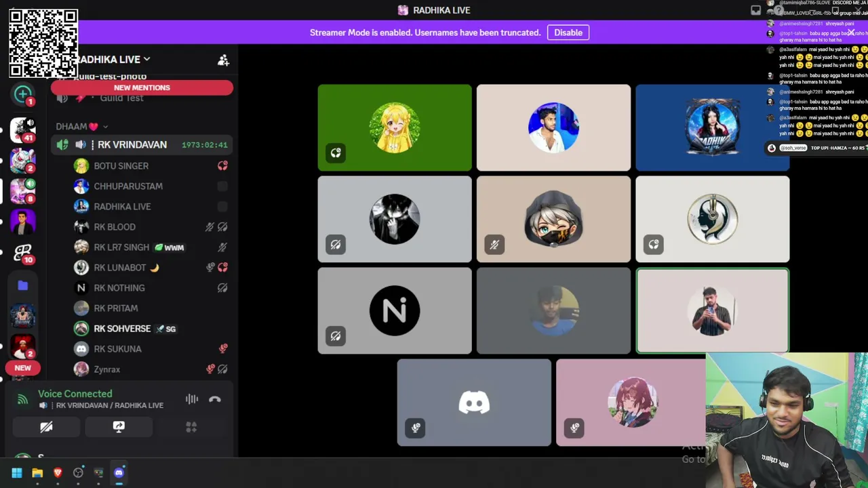Click the 1973:02:41 channel timer
Screen dimensions: 868x488
(205, 145)
